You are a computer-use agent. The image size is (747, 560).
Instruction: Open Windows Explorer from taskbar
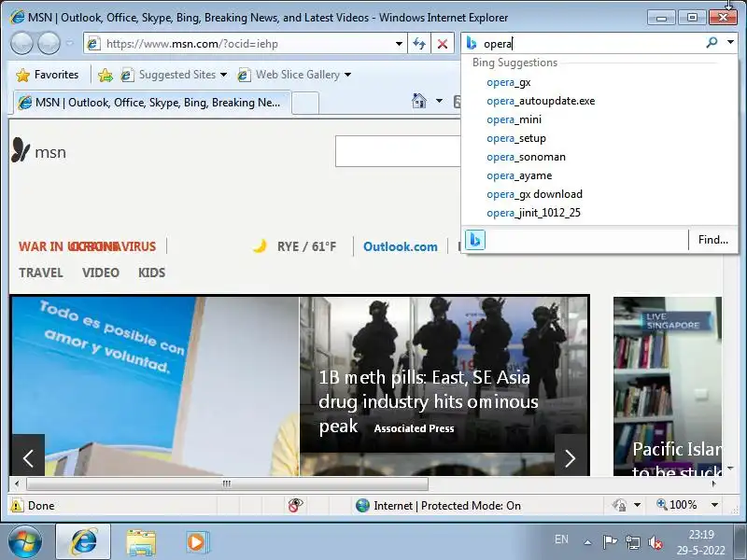(141, 542)
